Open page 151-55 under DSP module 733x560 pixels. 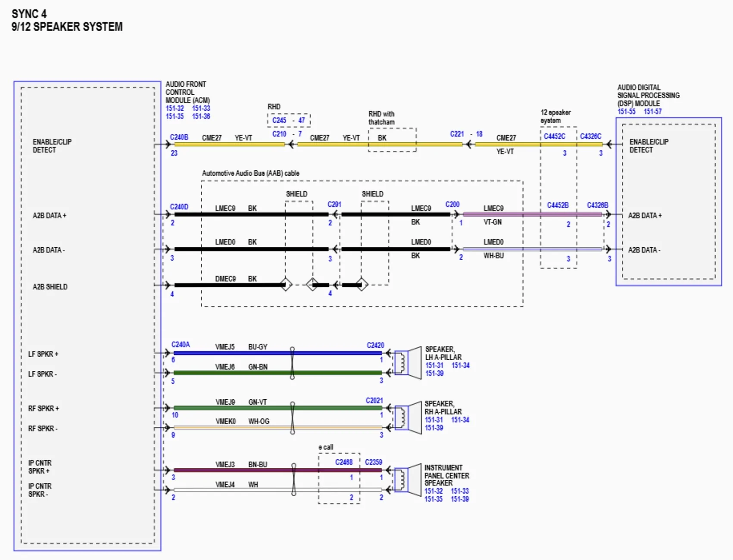tap(627, 112)
